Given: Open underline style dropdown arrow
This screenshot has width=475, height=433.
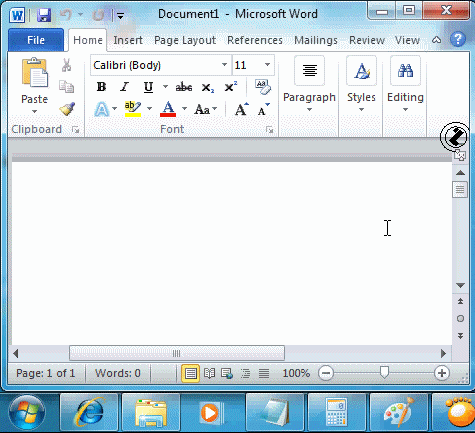Looking at the screenshot, I should [x=165, y=87].
